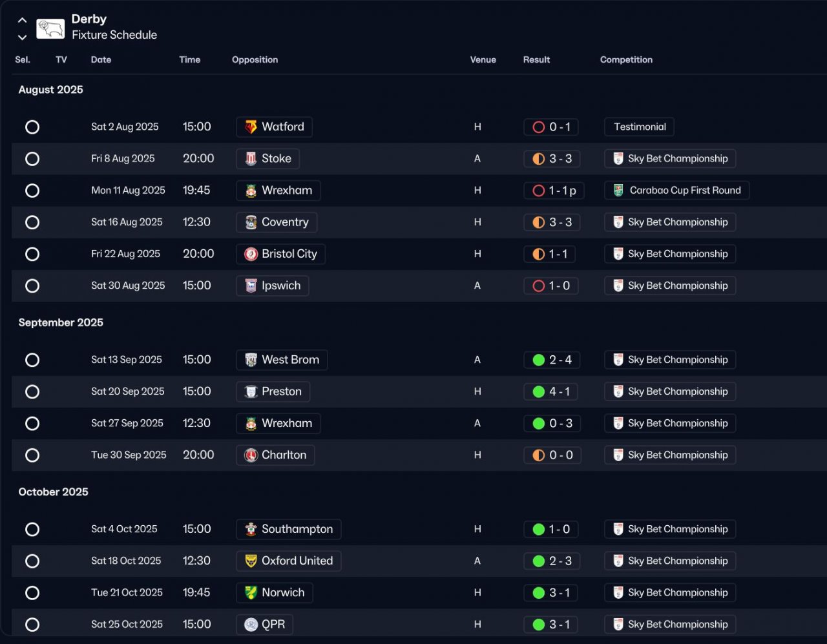Select the Preston fixture radio button
This screenshot has height=644, width=827.
point(32,392)
